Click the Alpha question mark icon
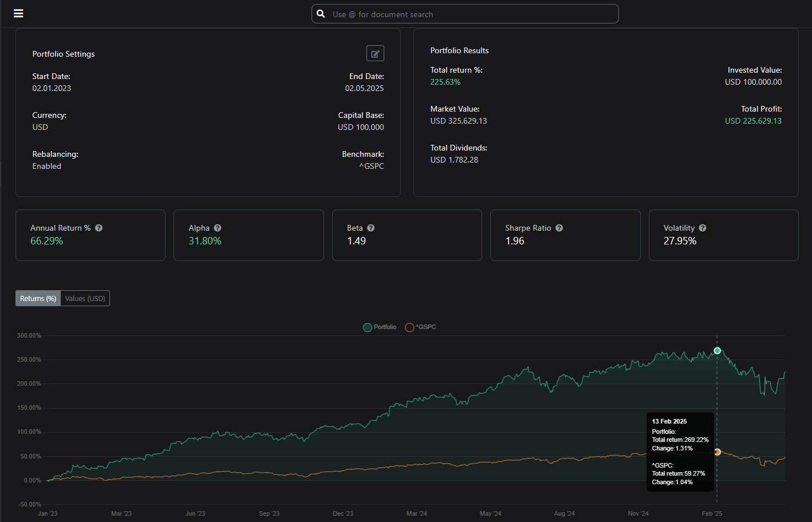812x522 pixels. tap(217, 227)
